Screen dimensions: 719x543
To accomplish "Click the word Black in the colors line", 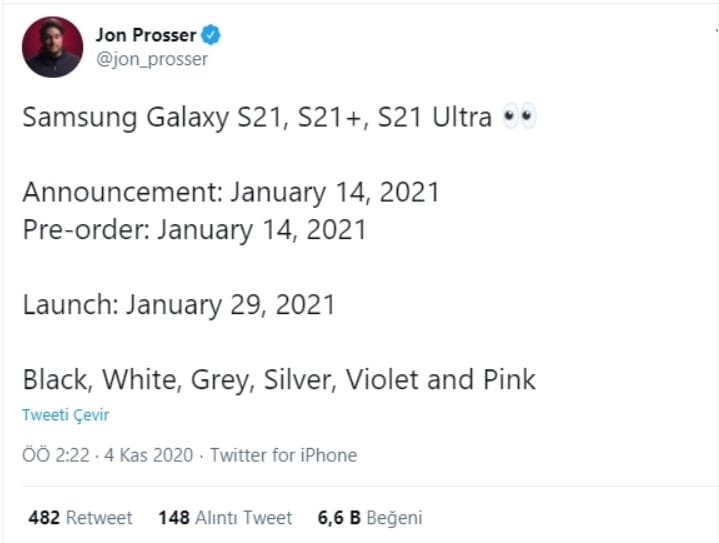I will [x=56, y=379].
